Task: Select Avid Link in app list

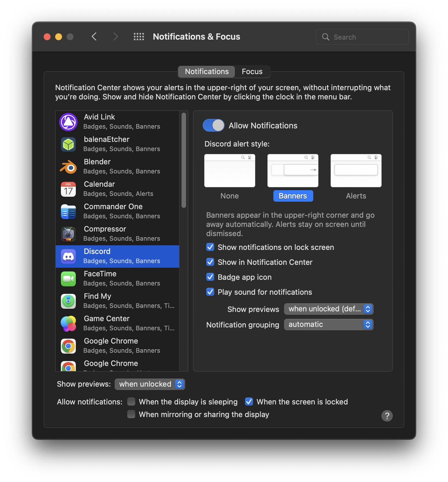Action: click(x=117, y=122)
